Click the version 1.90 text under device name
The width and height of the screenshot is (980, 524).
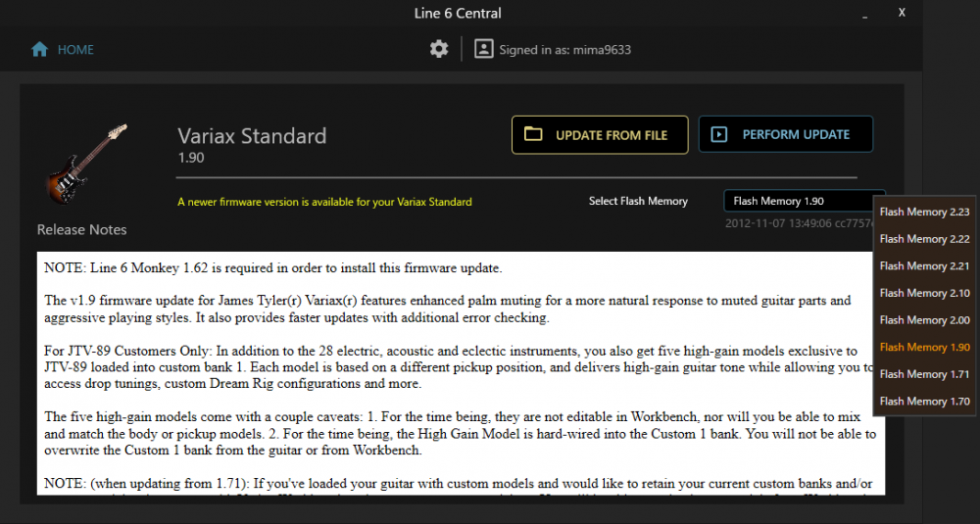pos(191,158)
